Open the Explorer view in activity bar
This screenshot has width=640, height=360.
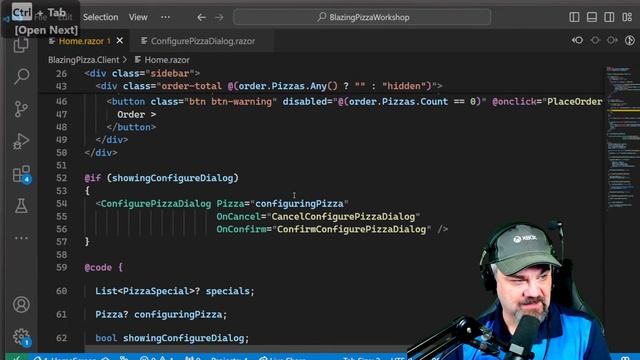pyautogui.click(x=21, y=45)
